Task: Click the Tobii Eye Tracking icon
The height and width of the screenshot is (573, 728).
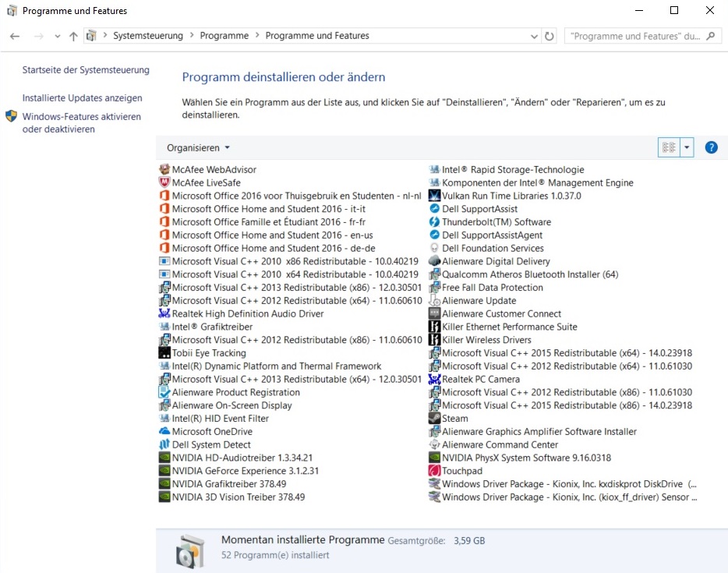Action: pos(164,353)
